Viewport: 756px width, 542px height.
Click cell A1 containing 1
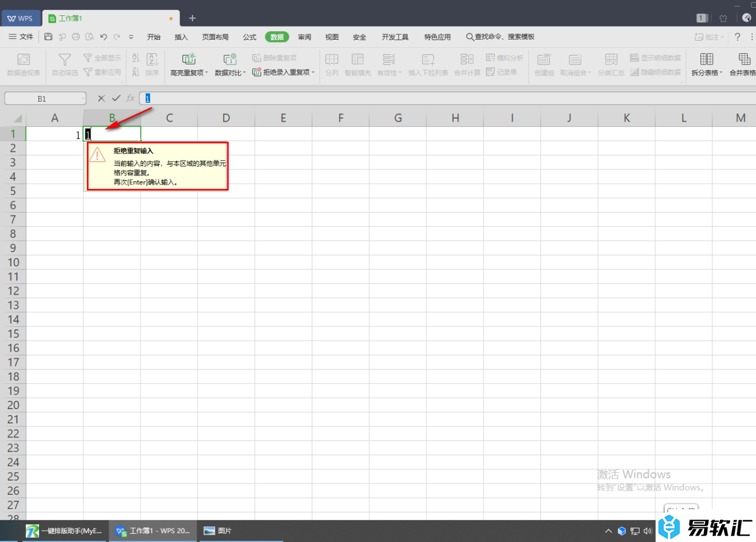click(x=55, y=134)
